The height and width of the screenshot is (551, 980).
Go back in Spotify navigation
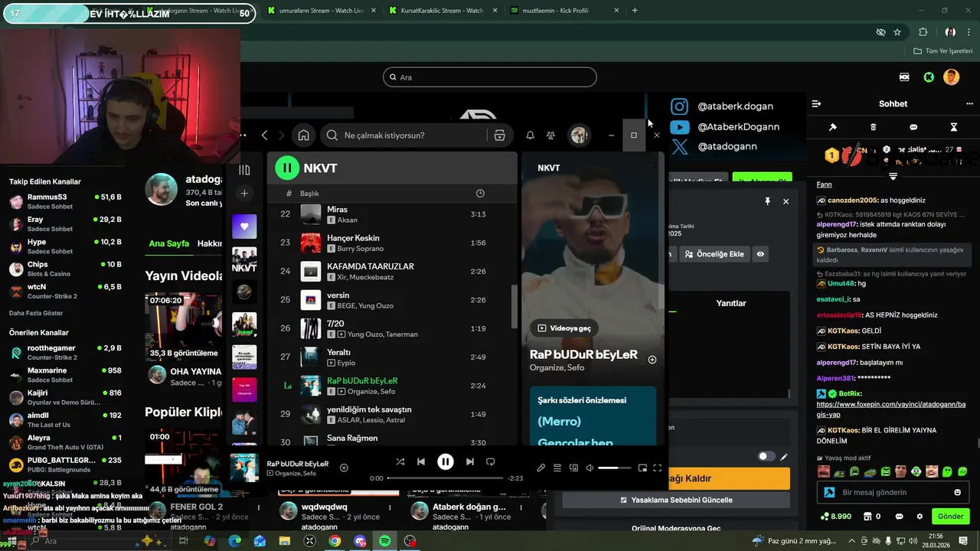tap(264, 135)
